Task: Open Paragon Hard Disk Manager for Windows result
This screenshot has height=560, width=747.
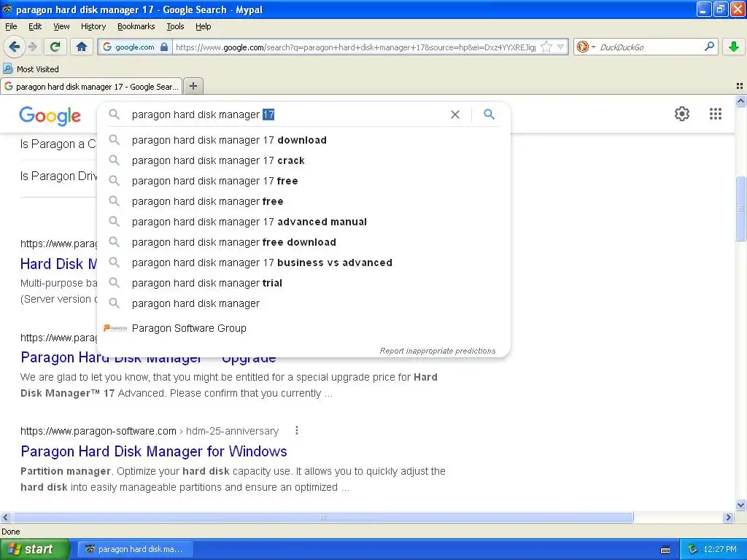Action: coord(154,451)
